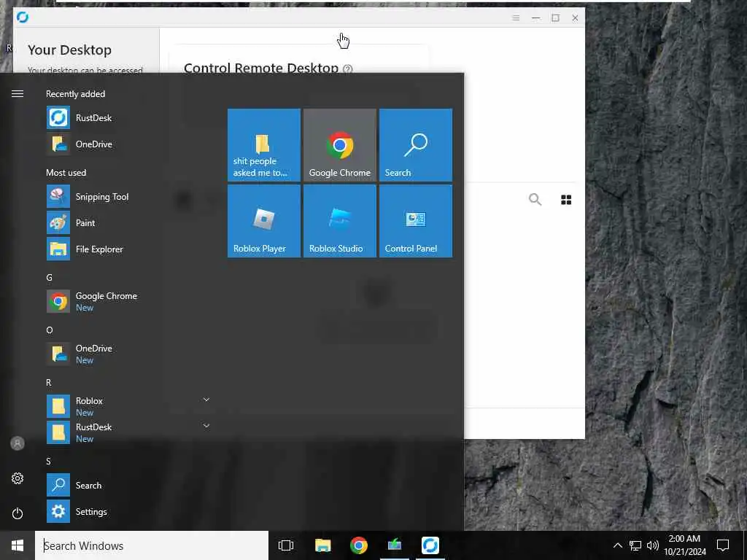Image resolution: width=747 pixels, height=560 pixels.
Task: Launch the Roblox Studio tile
Action: pyautogui.click(x=340, y=221)
